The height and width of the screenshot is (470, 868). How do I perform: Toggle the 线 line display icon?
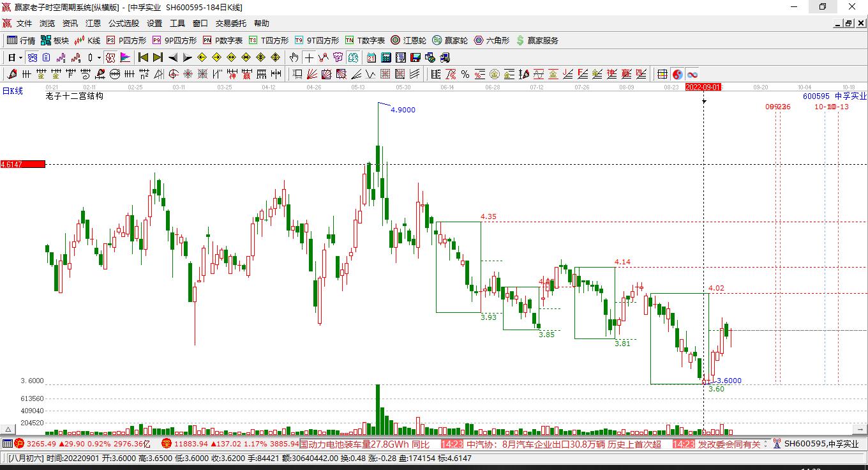coord(353,57)
